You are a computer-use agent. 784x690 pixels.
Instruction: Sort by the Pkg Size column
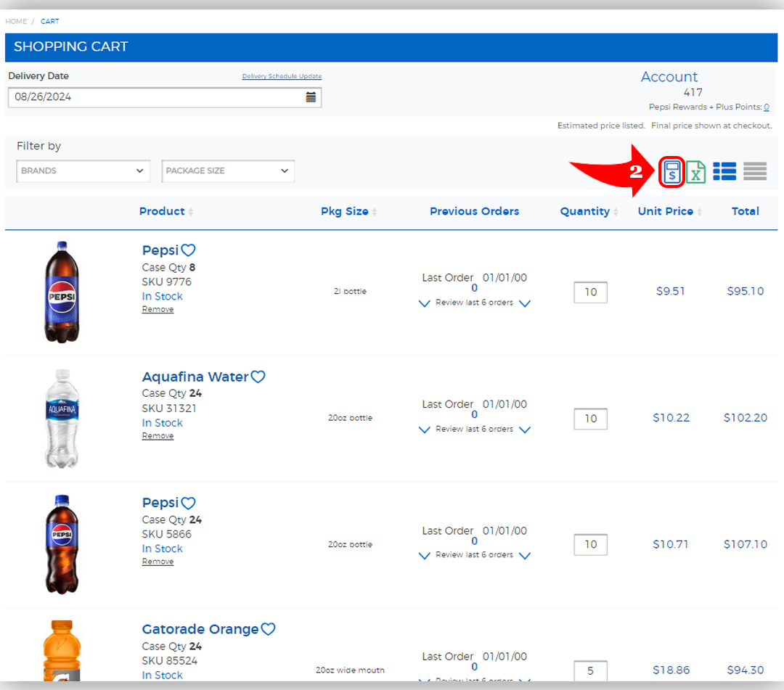[345, 211]
